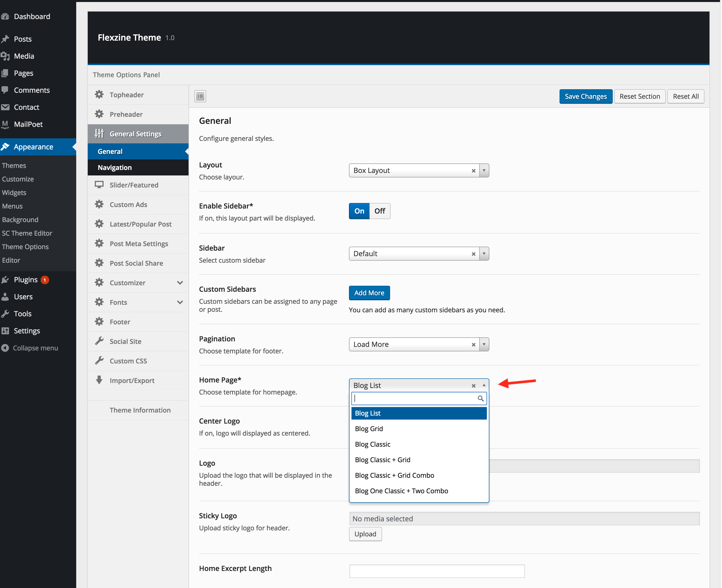
Task: Click the Preheader gear icon
Action: pyautogui.click(x=99, y=114)
